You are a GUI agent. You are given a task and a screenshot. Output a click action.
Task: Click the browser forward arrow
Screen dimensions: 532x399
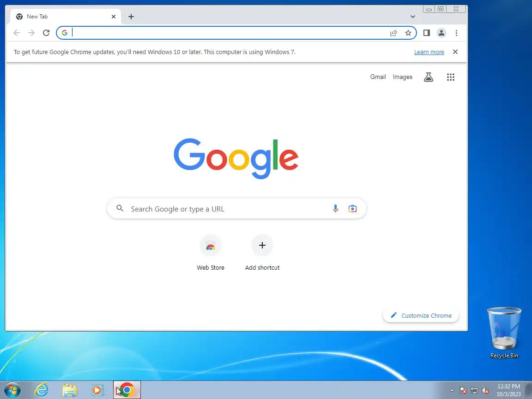coord(31,33)
